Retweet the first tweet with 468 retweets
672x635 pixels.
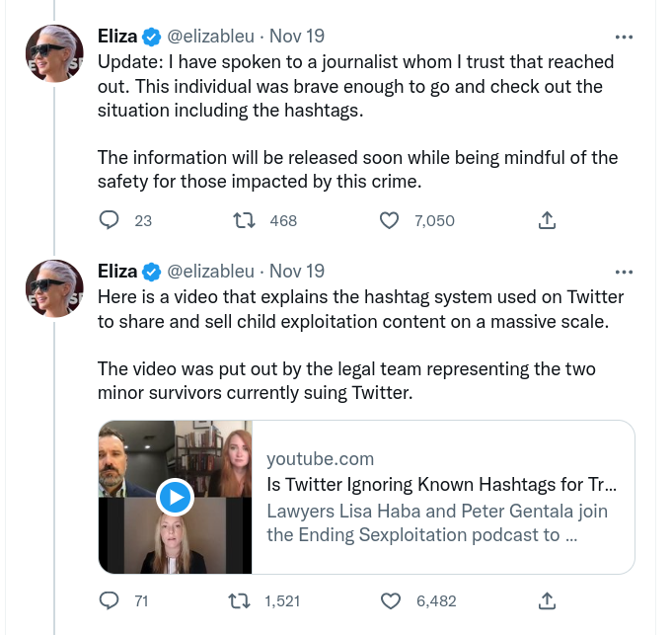tap(239, 220)
